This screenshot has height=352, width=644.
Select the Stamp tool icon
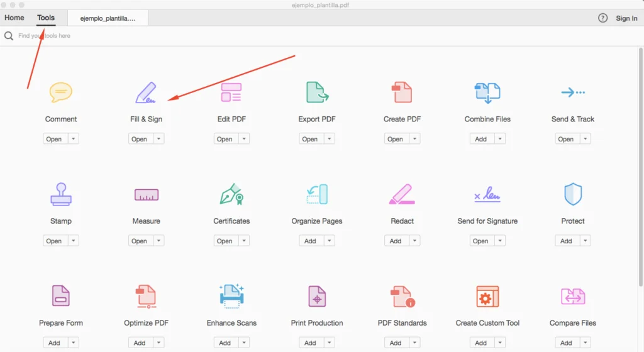coord(61,195)
